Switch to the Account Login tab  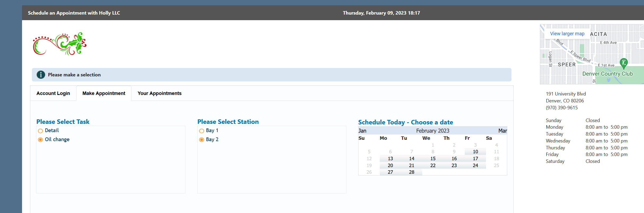click(53, 93)
